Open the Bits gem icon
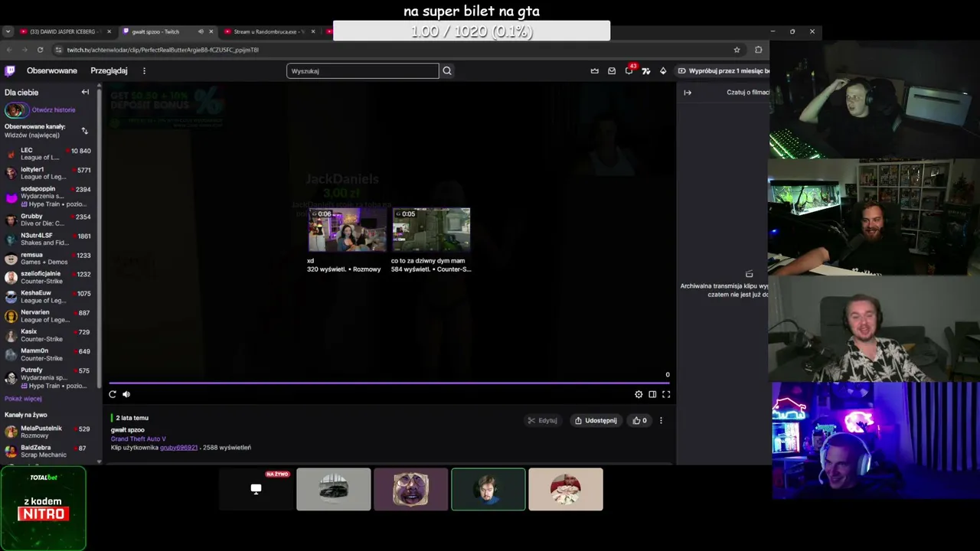Screen dimensions: 980x551 tap(663, 71)
